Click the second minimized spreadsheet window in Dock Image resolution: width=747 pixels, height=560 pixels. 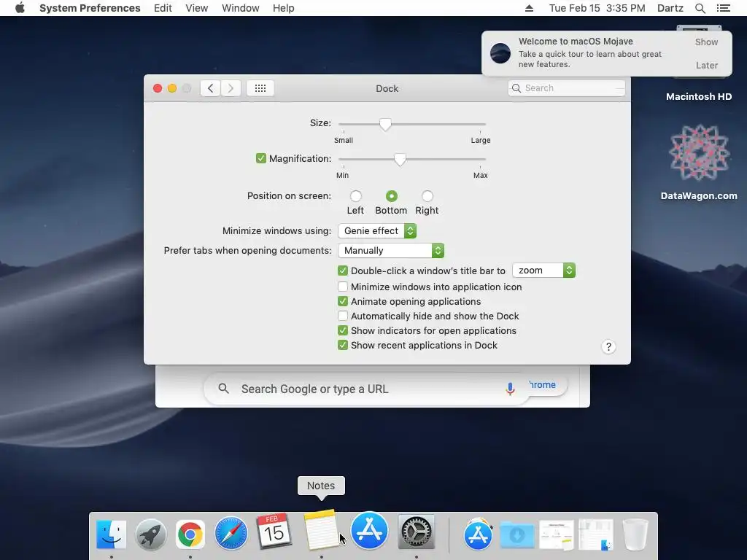click(x=596, y=535)
